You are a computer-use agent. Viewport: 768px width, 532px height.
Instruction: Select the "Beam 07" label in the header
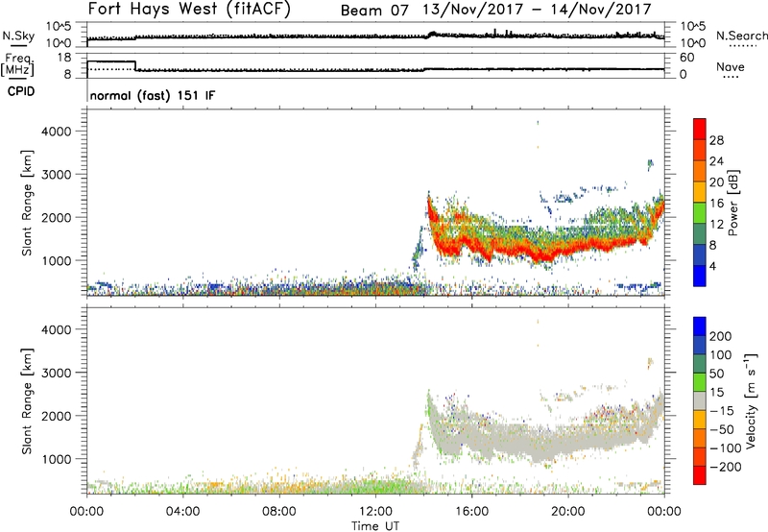click(373, 10)
